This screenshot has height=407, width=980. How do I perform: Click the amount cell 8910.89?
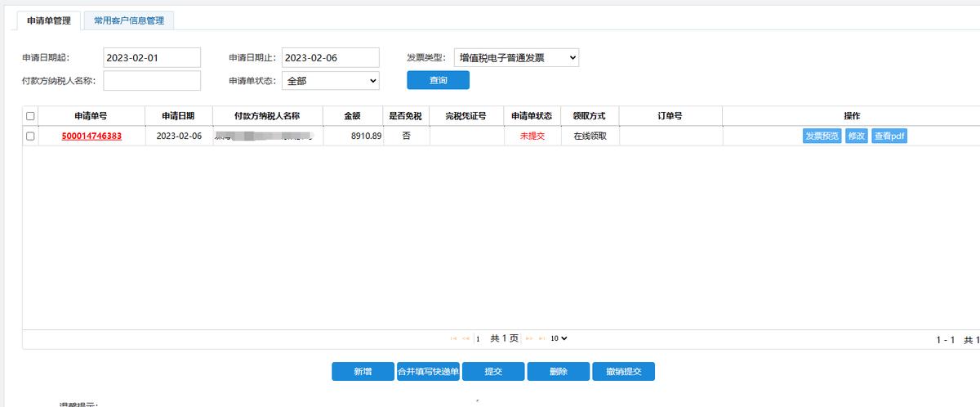(x=354, y=136)
